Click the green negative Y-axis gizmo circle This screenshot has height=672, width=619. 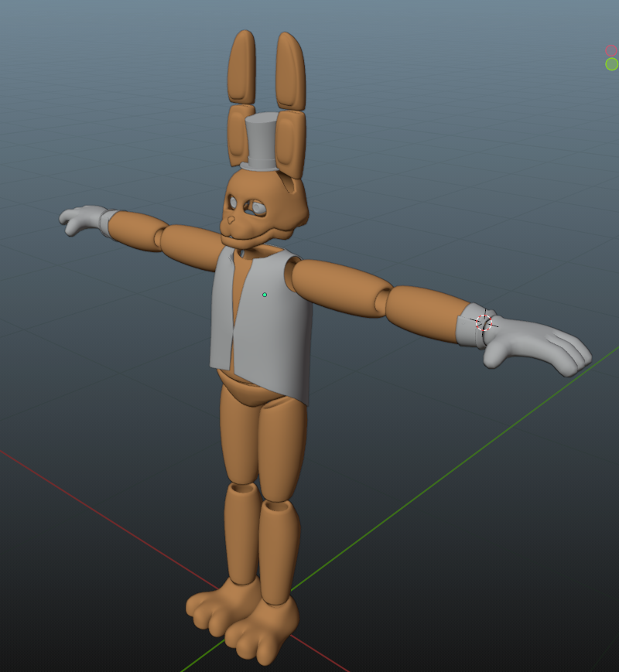pos(612,64)
